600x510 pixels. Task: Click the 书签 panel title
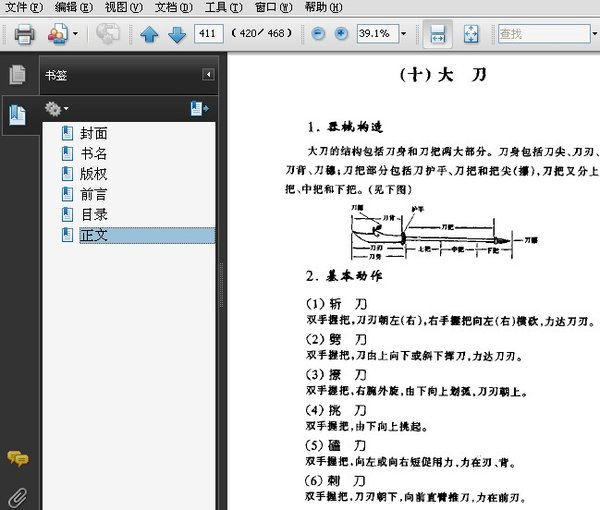[x=56, y=75]
